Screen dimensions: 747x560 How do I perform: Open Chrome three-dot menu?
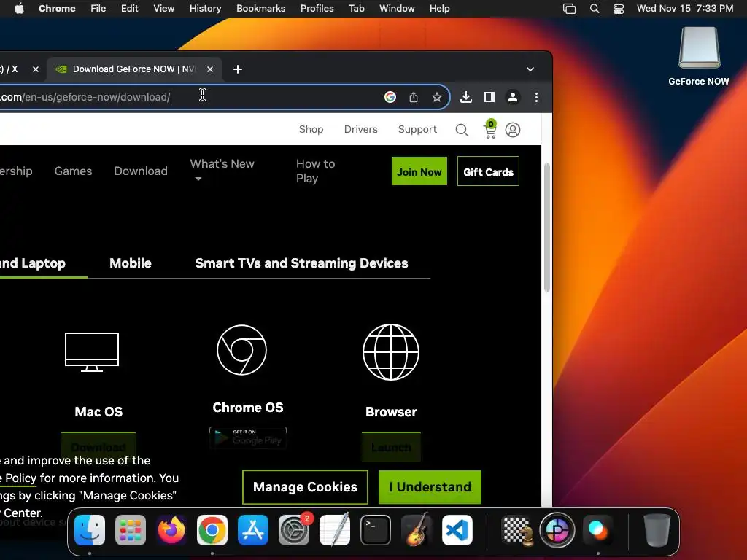(536, 97)
